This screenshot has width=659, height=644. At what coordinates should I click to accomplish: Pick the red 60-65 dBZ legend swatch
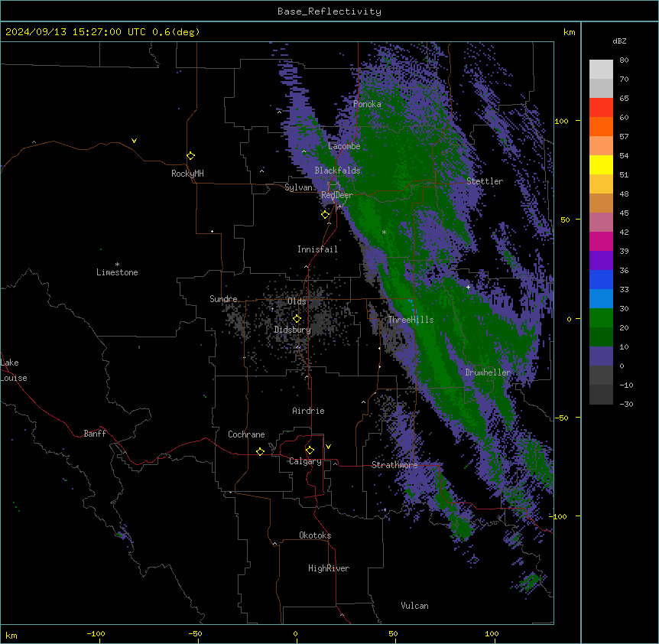click(x=601, y=108)
